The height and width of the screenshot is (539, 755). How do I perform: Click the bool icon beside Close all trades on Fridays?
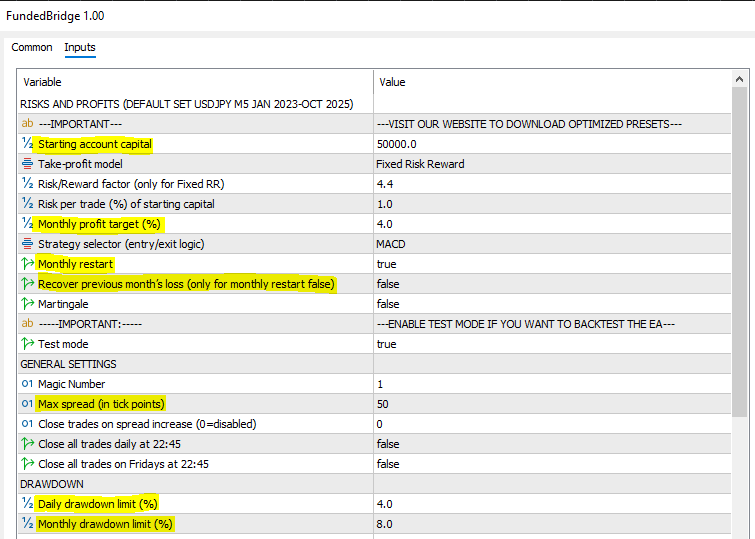click(x=27, y=464)
